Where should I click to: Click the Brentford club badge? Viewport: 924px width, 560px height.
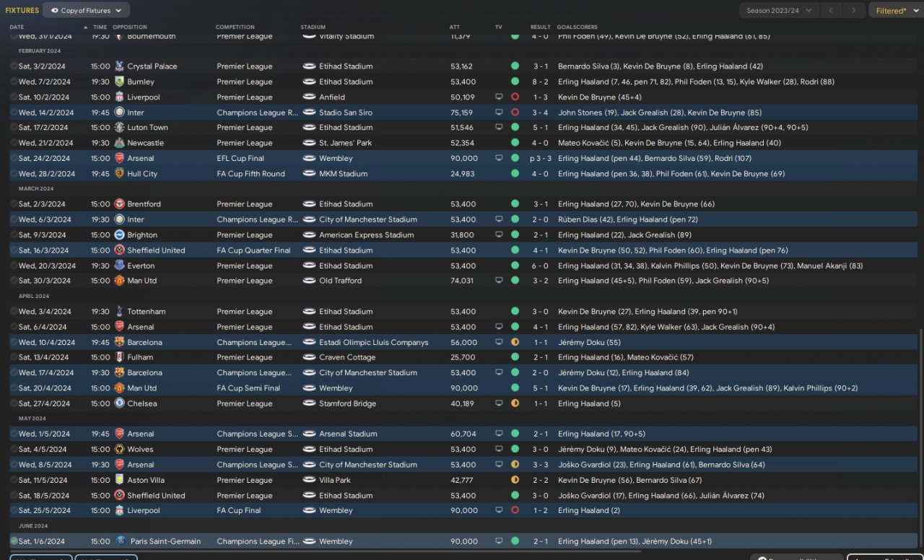coord(119,204)
